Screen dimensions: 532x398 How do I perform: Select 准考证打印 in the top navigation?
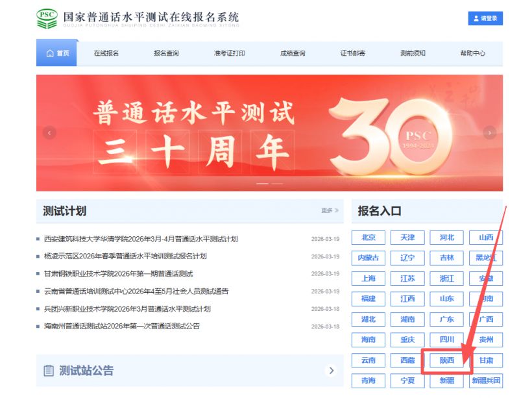tap(230, 53)
